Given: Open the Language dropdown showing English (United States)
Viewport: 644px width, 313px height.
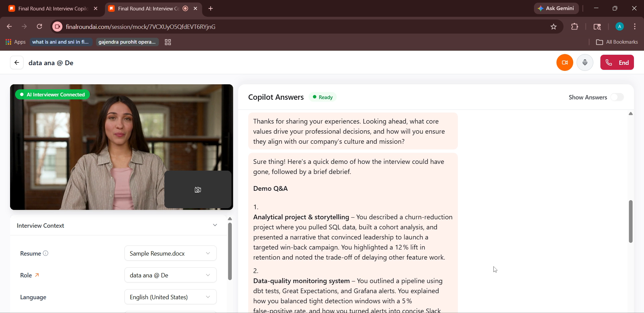Looking at the screenshot, I should pyautogui.click(x=170, y=297).
